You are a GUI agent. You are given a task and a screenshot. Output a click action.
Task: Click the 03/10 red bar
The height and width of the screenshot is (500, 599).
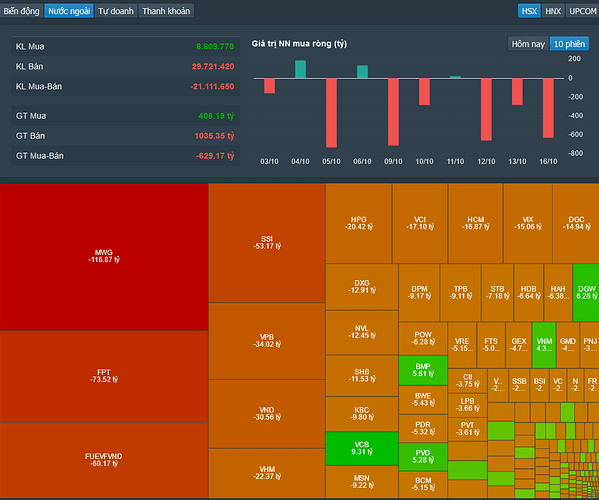[269, 86]
